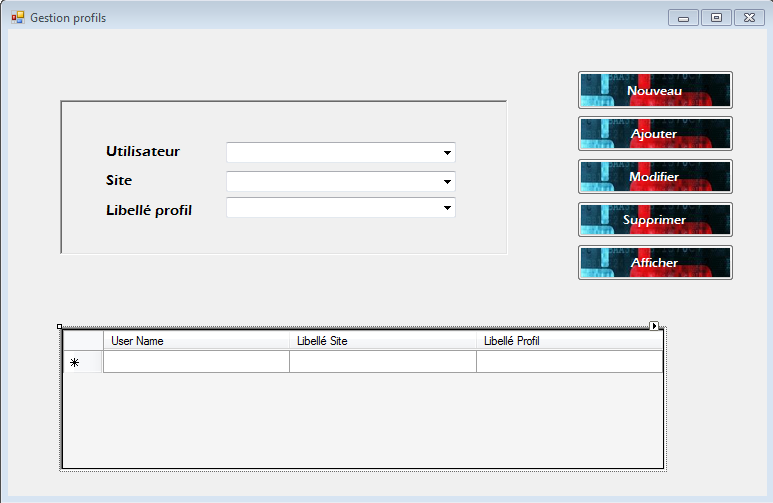
Task: Click the Modifier button
Action: (655, 177)
